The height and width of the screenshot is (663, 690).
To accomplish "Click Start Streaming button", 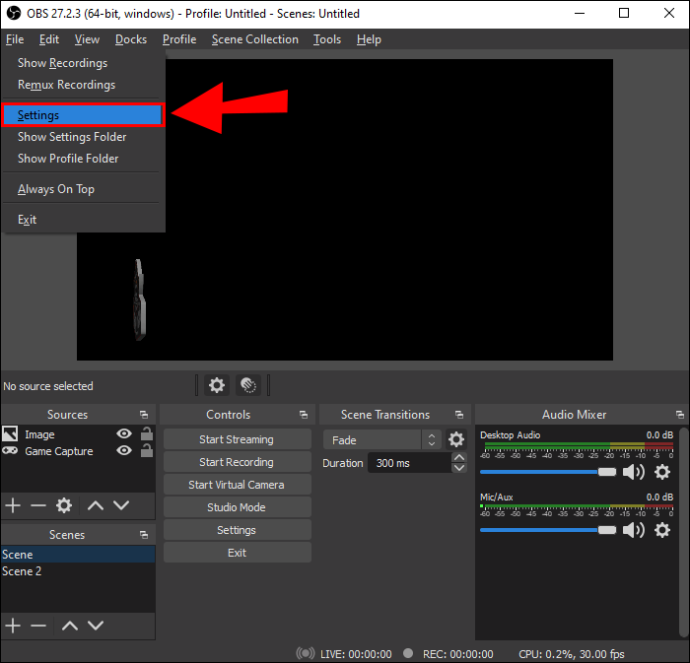I will pyautogui.click(x=237, y=439).
